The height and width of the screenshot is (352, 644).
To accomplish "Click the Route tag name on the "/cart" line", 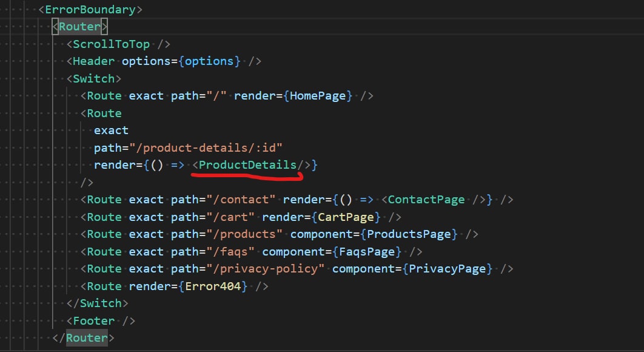I will [104, 217].
